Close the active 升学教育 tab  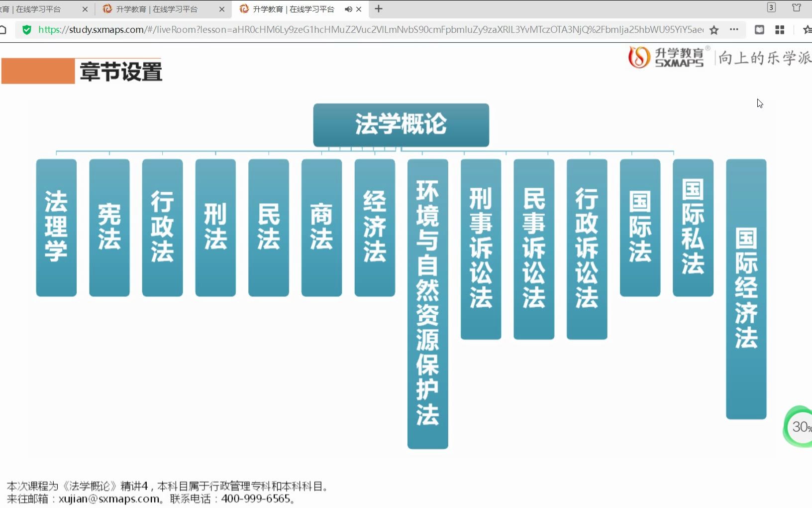359,9
